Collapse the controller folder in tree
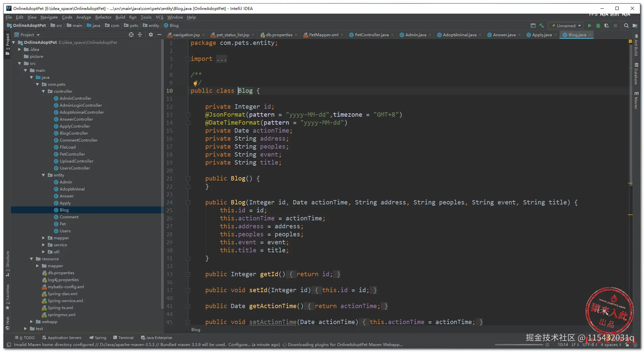 44,91
